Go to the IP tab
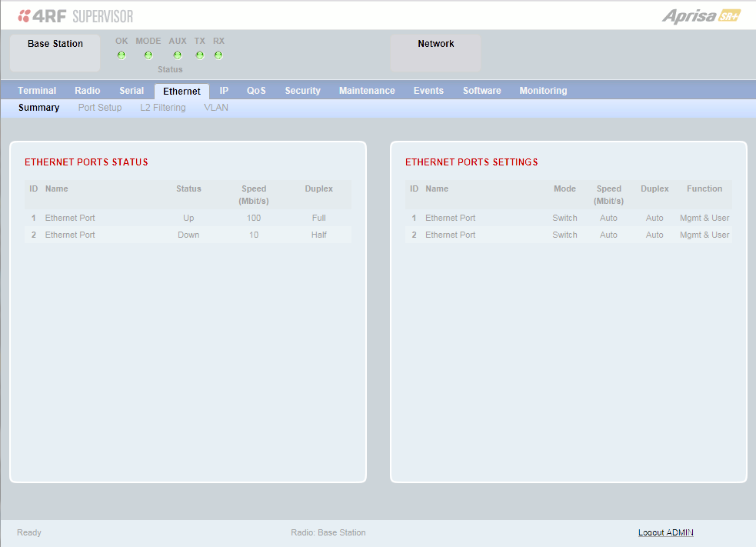 pos(225,91)
